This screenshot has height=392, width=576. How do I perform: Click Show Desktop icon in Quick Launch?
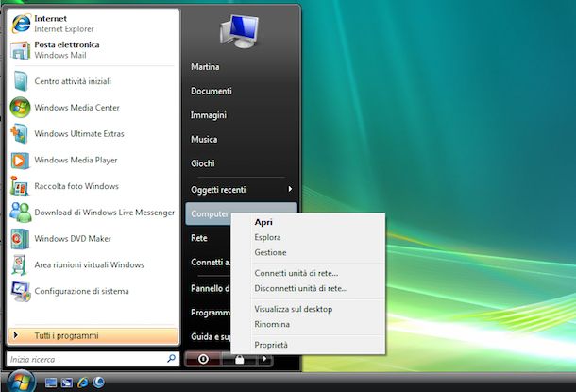[51, 383]
